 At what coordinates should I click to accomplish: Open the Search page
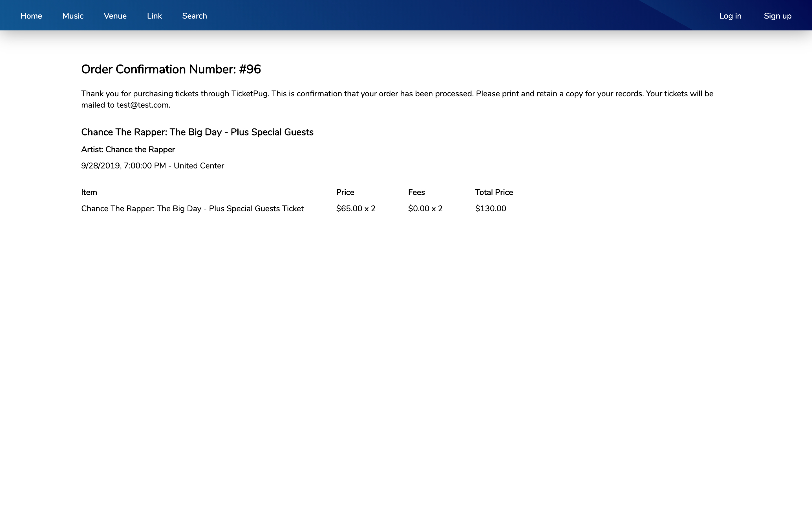(194, 16)
